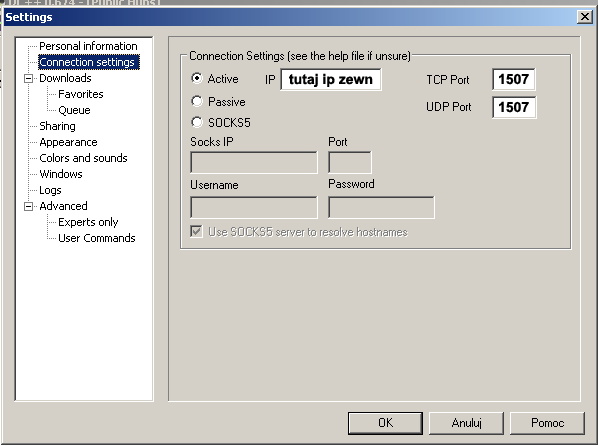This screenshot has width=598, height=446.
Task: Select the Active connection radio button
Action: click(197, 78)
